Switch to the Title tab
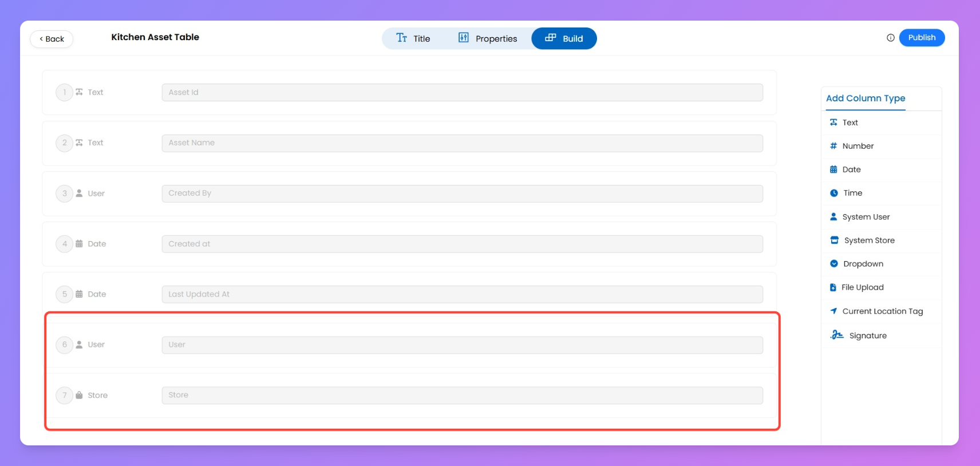The image size is (980, 466). click(413, 38)
